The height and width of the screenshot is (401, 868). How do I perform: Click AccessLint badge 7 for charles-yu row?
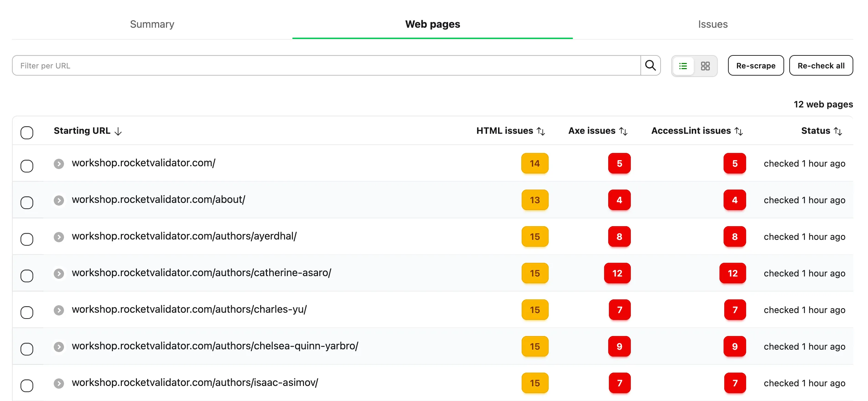click(x=735, y=310)
